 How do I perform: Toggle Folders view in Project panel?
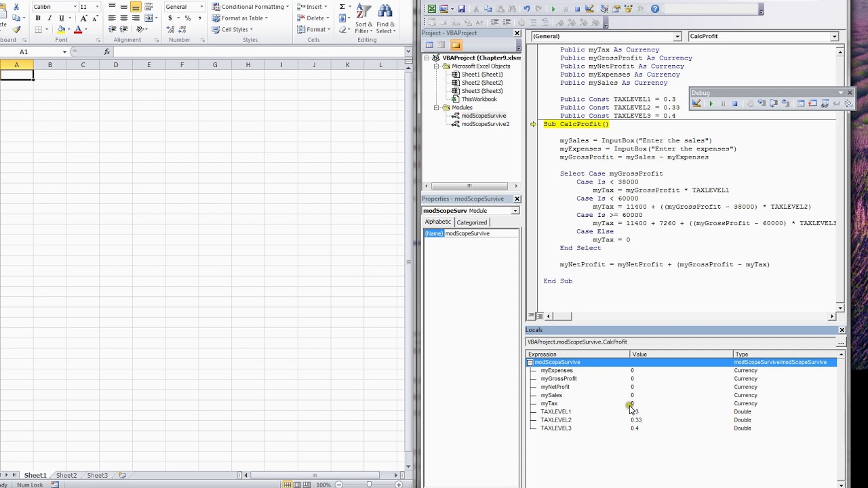point(456,45)
